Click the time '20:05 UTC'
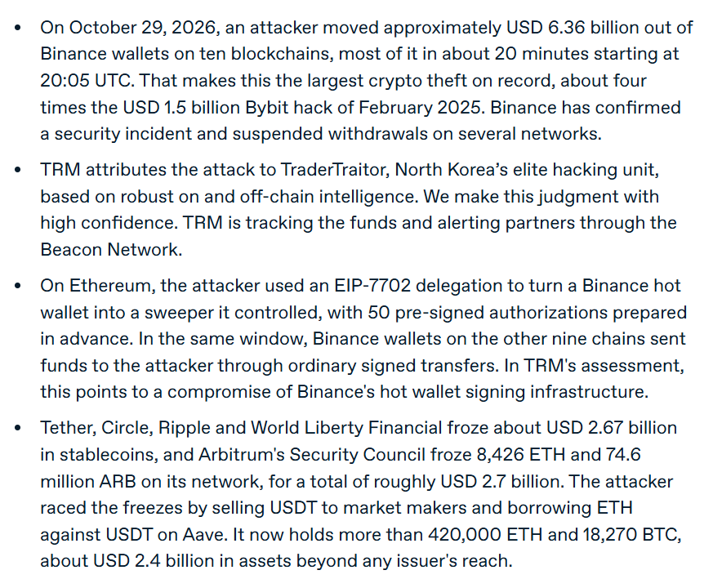This screenshot has height=588, width=713. pyautogui.click(x=87, y=81)
